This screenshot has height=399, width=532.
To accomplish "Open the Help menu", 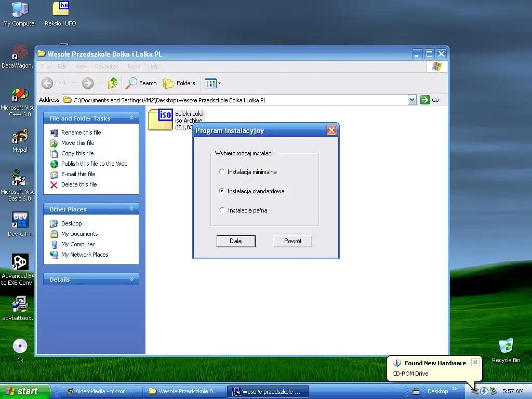I will [153, 66].
